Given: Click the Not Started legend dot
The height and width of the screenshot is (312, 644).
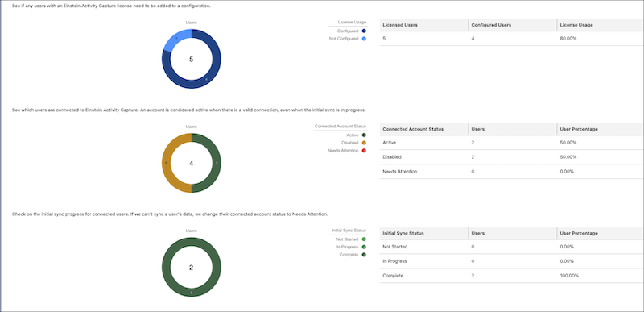Looking at the screenshot, I should 364,239.
